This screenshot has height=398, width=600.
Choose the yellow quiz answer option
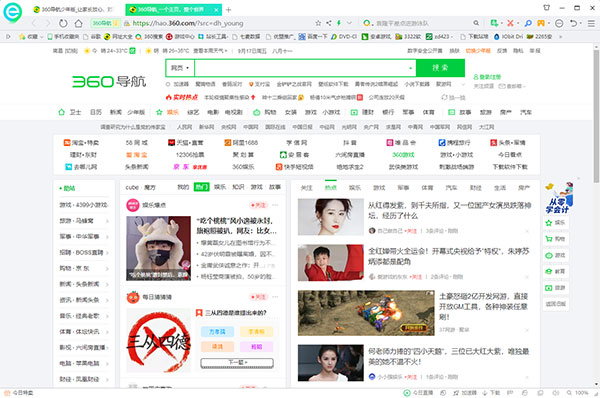point(256,331)
